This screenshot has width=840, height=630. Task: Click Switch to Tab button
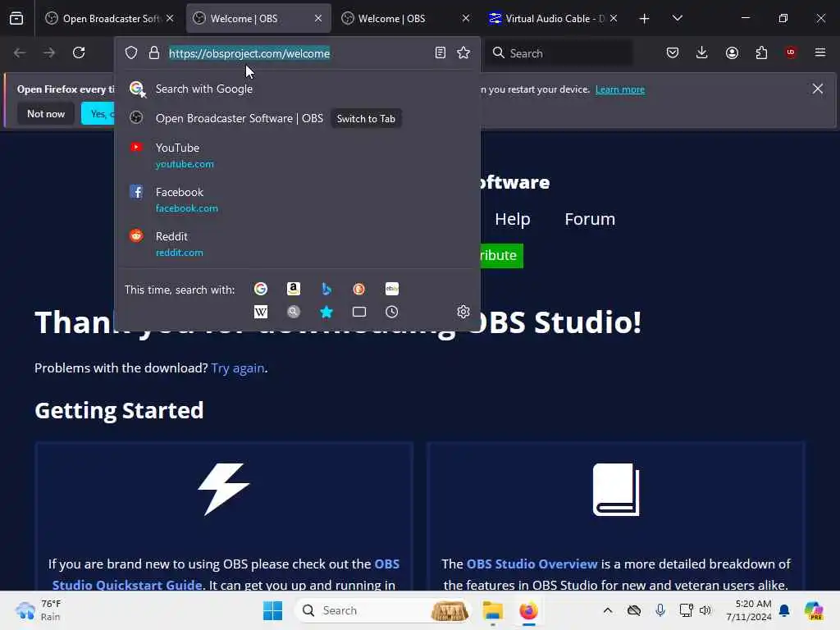tap(366, 118)
